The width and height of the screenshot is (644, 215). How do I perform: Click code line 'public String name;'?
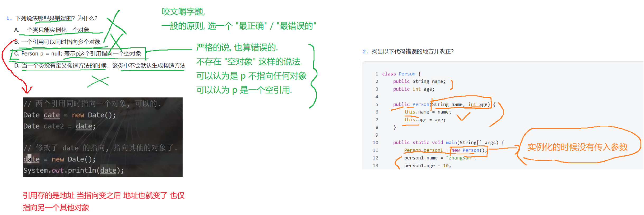pyautogui.click(x=419, y=81)
